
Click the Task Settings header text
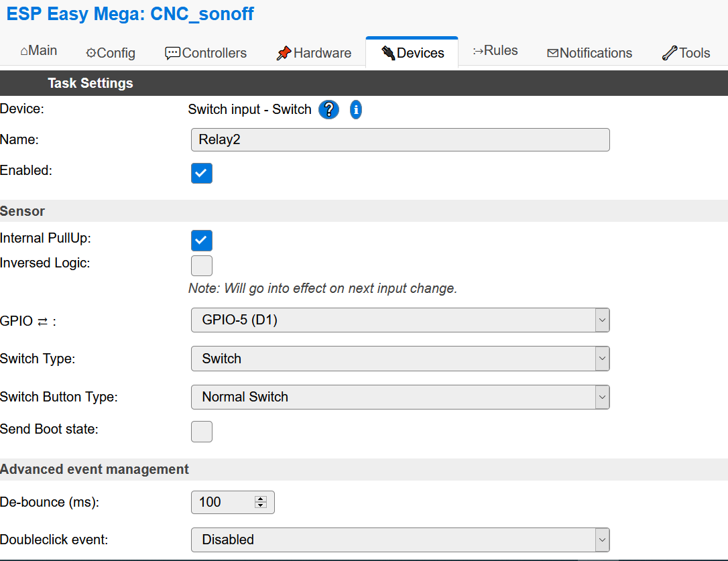tap(90, 83)
